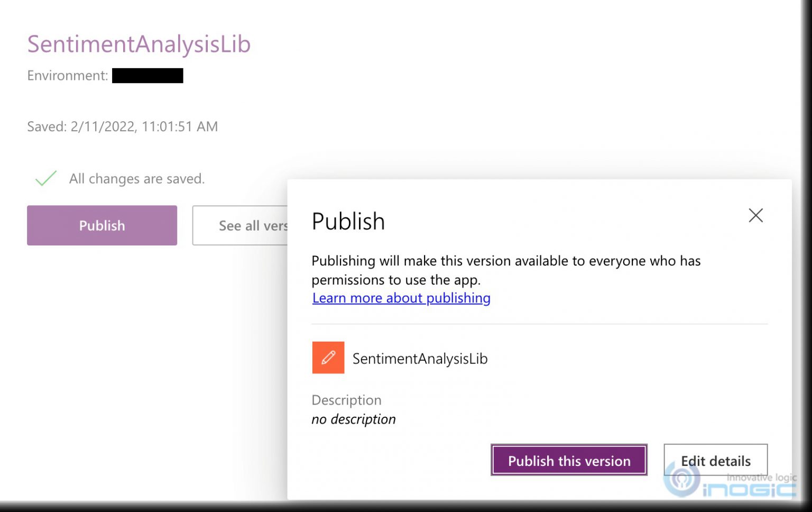Click the publishing explanation paragraph
The height and width of the screenshot is (512, 812).
[506, 270]
